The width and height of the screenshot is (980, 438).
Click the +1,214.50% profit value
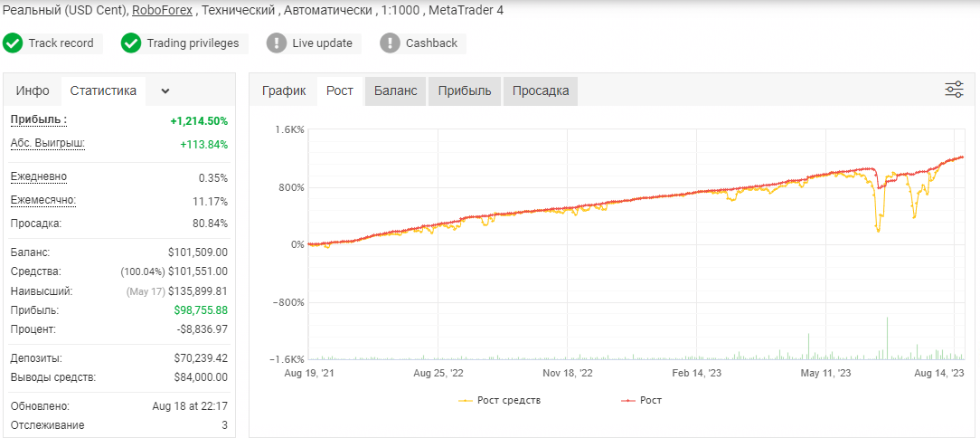pyautogui.click(x=199, y=120)
